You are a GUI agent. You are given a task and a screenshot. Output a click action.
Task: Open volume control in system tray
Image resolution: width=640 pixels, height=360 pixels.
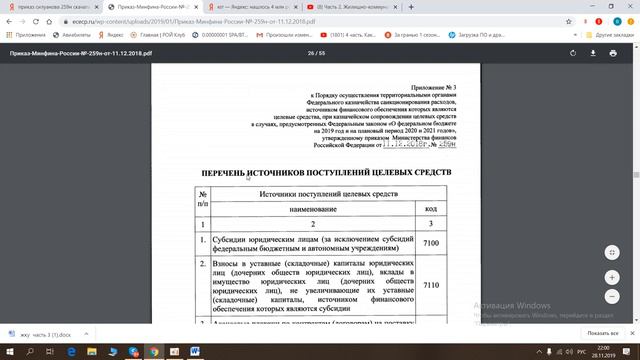coord(569,352)
